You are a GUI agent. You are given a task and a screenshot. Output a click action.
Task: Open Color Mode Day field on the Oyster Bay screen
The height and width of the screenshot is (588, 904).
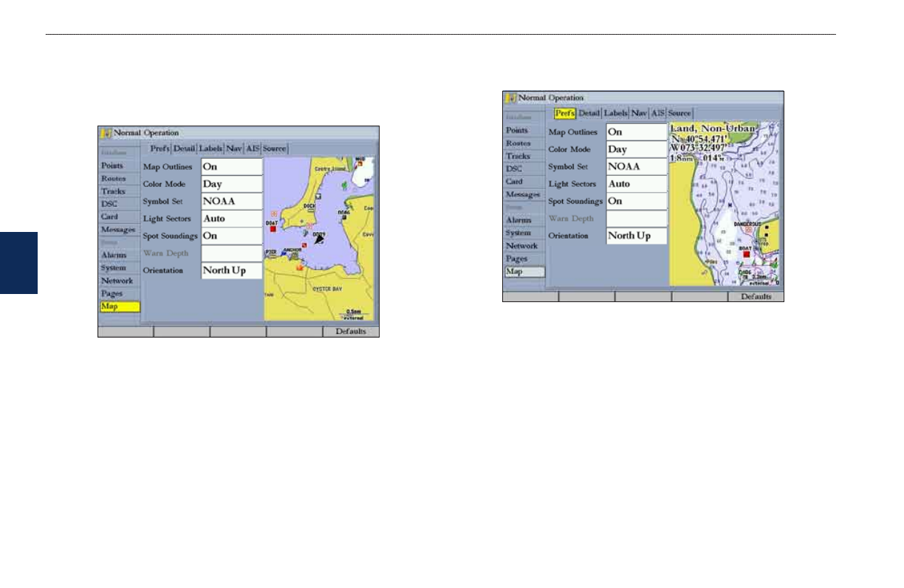coord(232,184)
